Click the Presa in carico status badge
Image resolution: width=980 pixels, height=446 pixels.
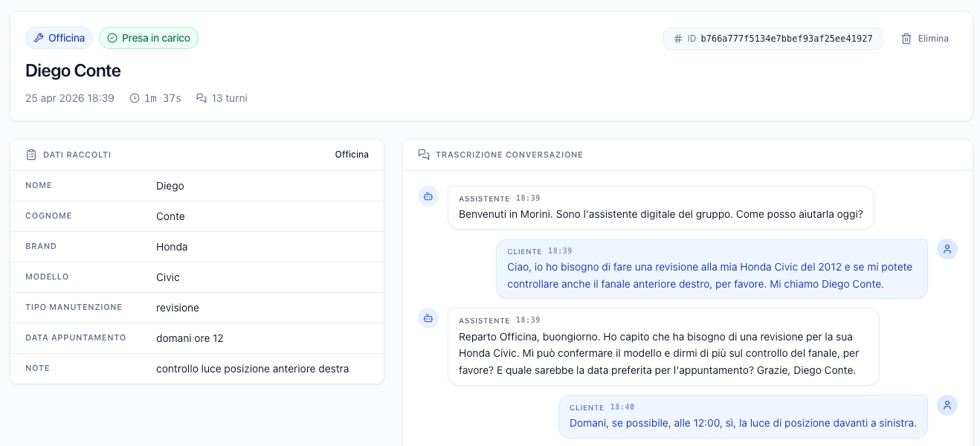pyautogui.click(x=149, y=38)
